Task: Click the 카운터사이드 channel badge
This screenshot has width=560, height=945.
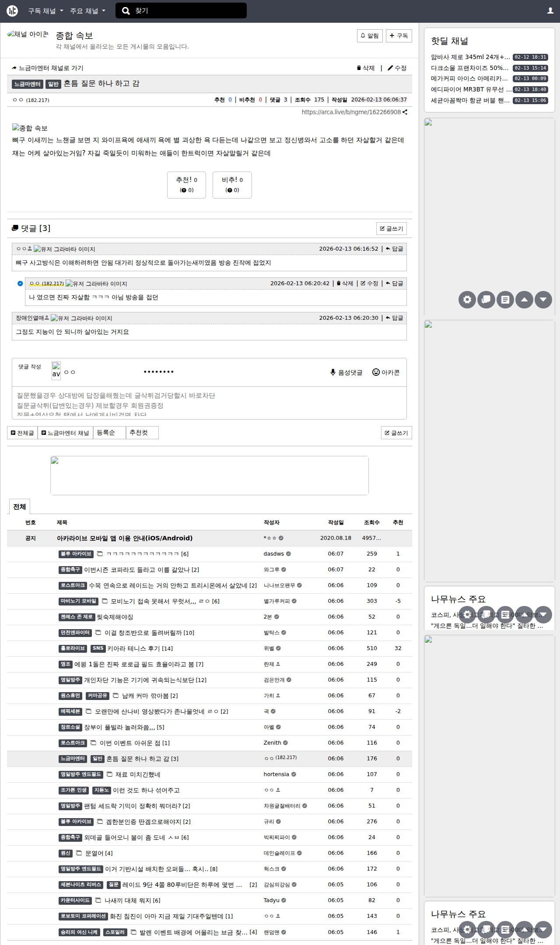Action: coord(75,900)
